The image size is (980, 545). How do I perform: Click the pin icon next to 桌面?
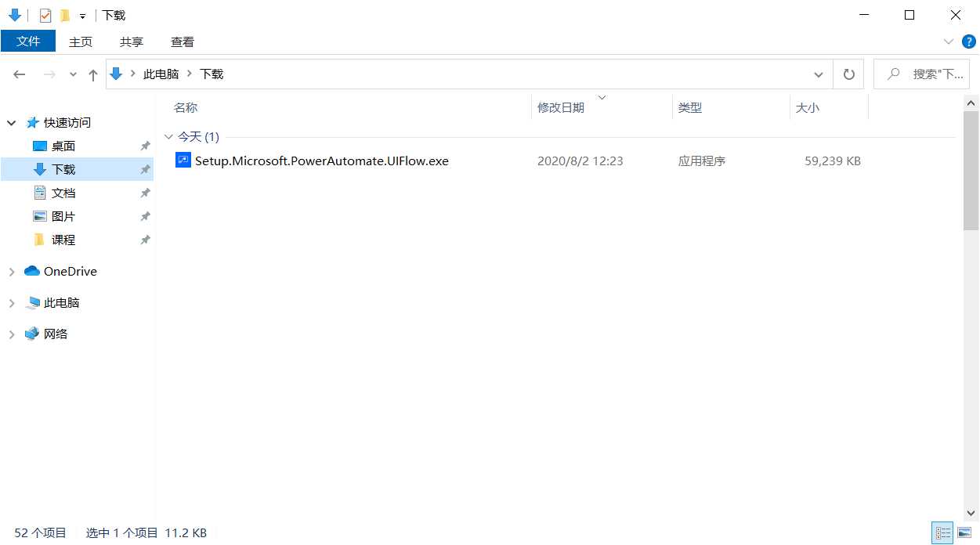145,146
